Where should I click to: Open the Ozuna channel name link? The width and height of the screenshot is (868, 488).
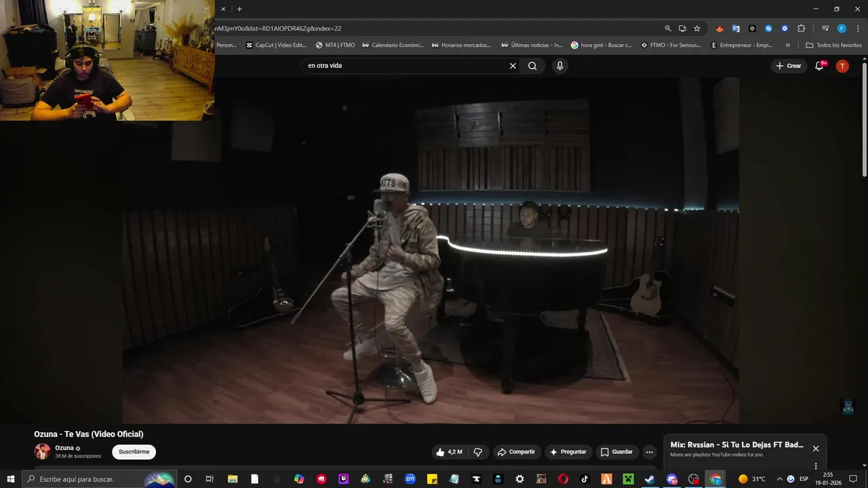(64, 448)
